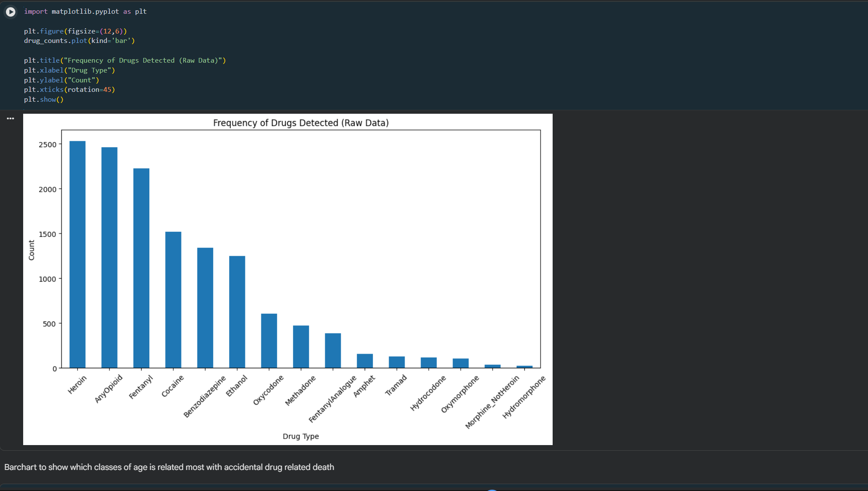Place cursor on plt.xticks rotation line
Image resolution: width=868 pixels, height=491 pixels.
click(70, 90)
